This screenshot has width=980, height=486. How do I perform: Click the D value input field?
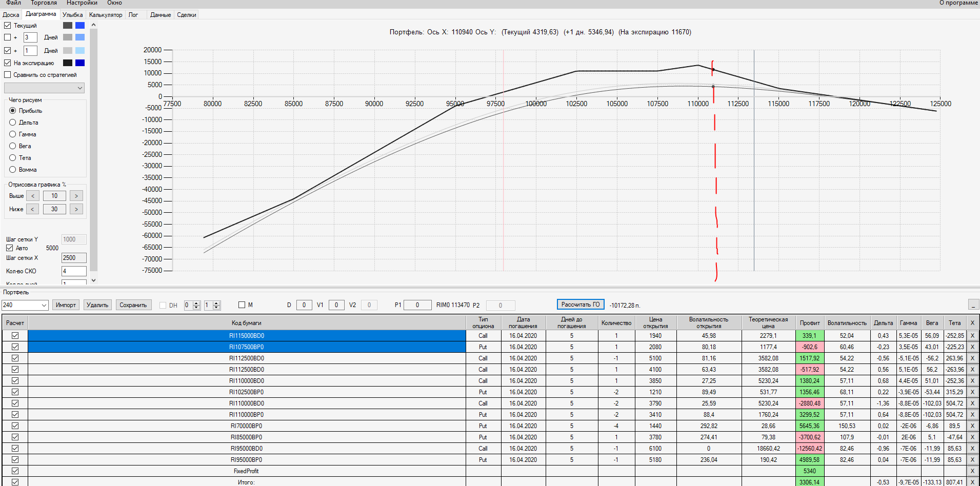point(304,305)
